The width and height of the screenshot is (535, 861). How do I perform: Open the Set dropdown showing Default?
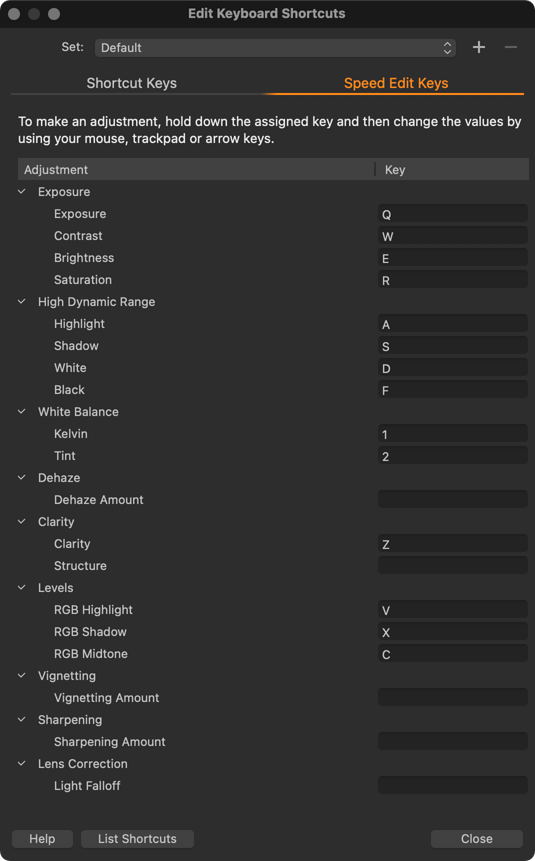275,48
